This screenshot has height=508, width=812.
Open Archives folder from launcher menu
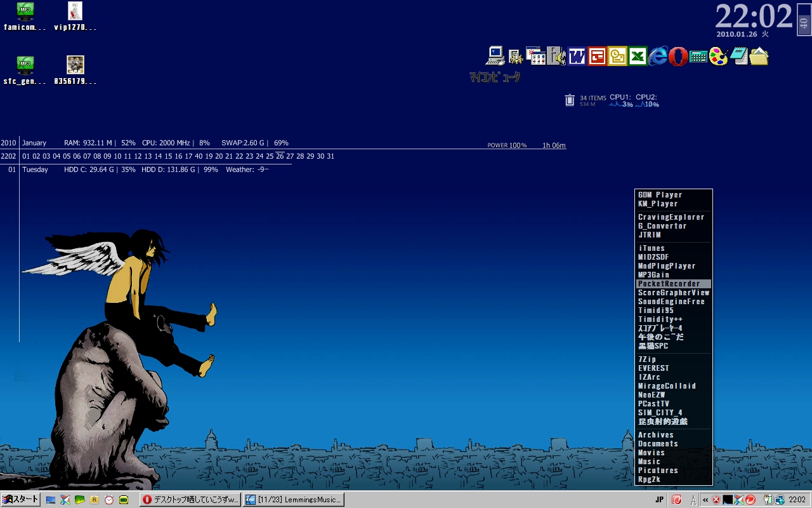674,435
